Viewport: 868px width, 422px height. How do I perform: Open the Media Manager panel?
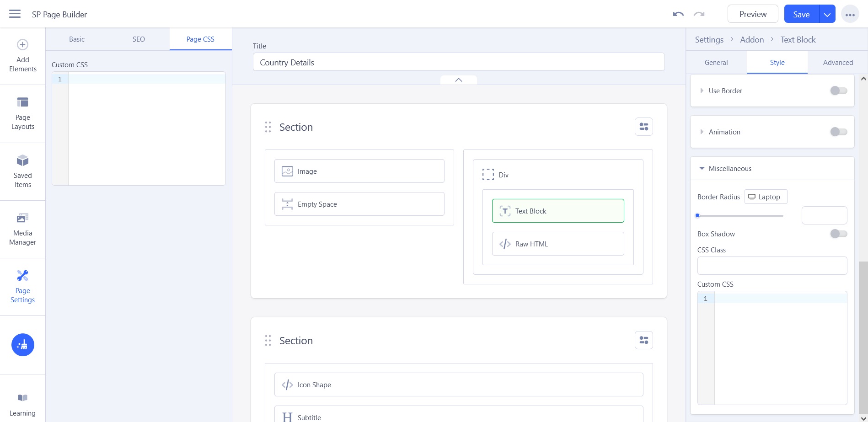23,229
